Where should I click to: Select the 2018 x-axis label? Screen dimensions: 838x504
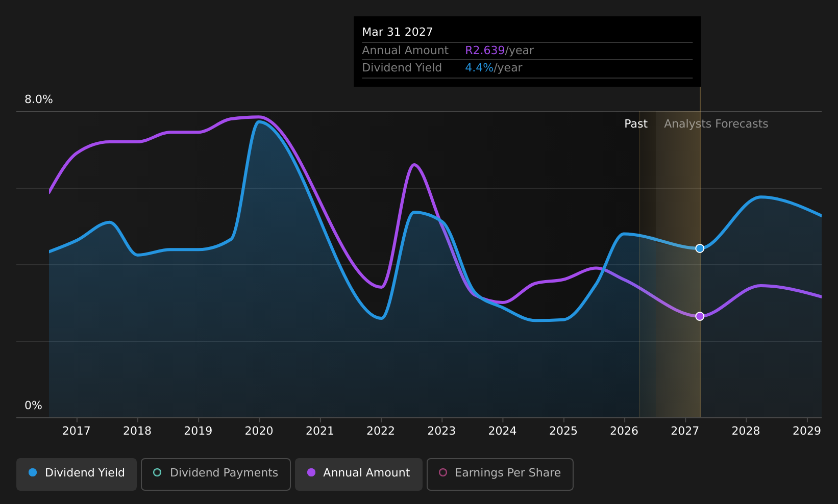137,431
